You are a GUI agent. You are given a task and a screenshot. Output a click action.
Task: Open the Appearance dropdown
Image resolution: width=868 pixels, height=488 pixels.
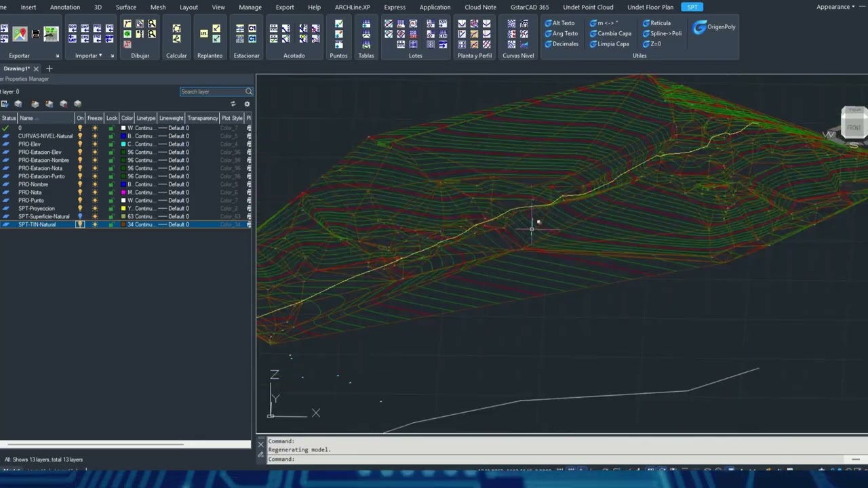[835, 7]
